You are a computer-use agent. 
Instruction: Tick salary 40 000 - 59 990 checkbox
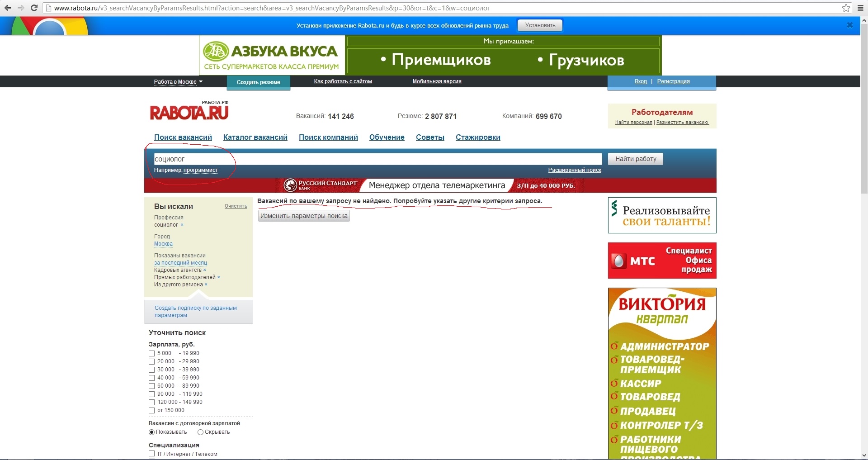coord(152,378)
